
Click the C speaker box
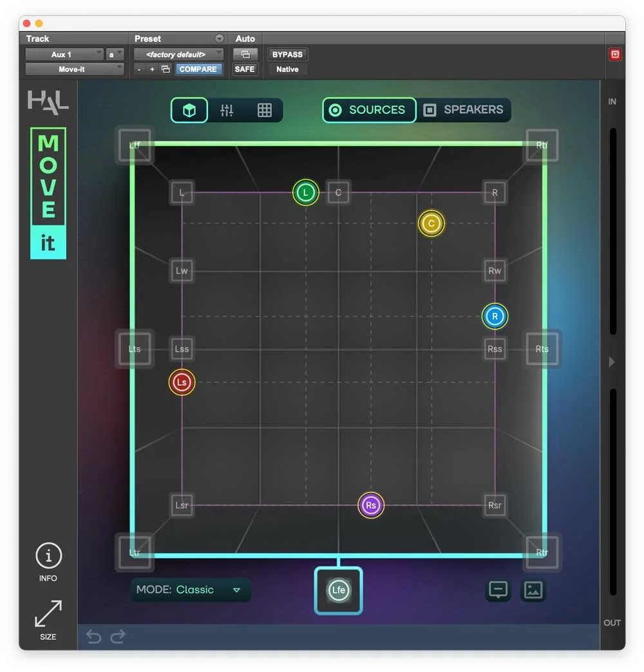coord(338,192)
